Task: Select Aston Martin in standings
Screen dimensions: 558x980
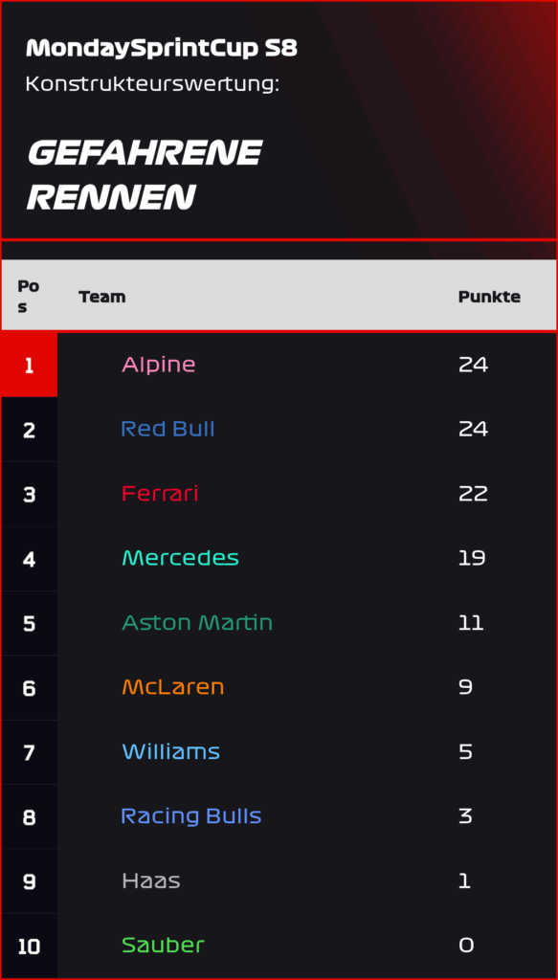Action: (x=197, y=622)
